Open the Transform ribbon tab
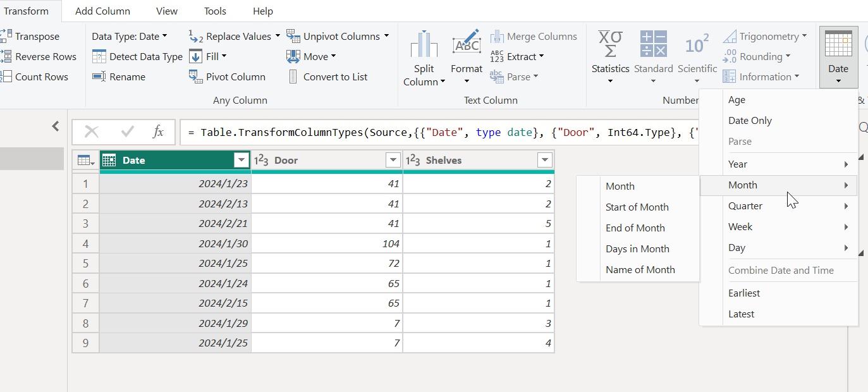Viewport: 868px width, 392px height. (26, 11)
